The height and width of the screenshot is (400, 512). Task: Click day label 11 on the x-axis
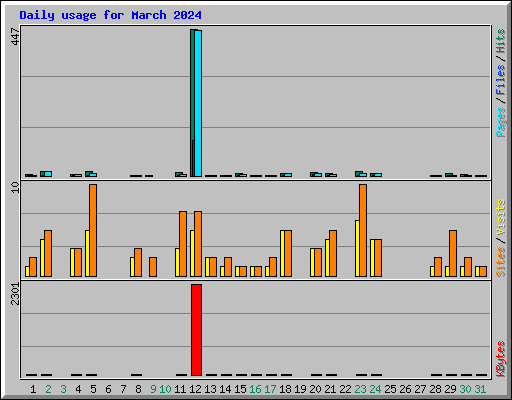(x=180, y=389)
